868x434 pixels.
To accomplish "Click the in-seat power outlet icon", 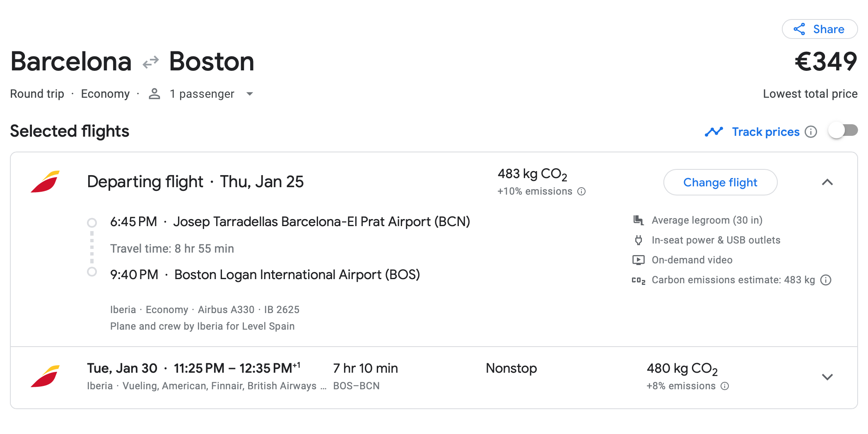I will [639, 240].
